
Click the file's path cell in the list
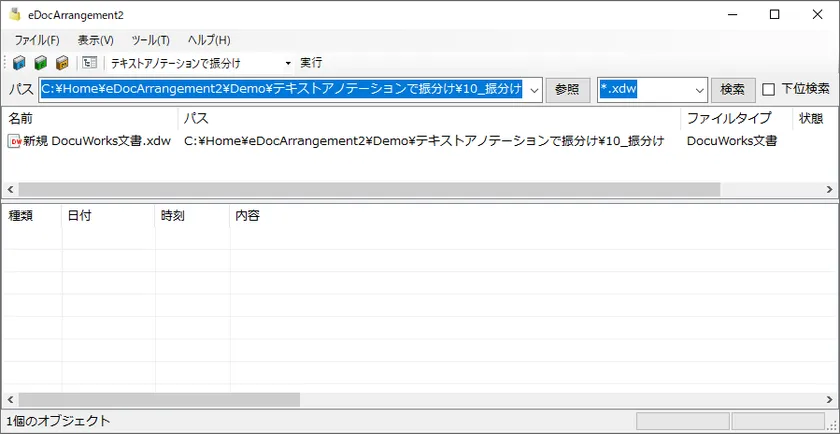424,141
